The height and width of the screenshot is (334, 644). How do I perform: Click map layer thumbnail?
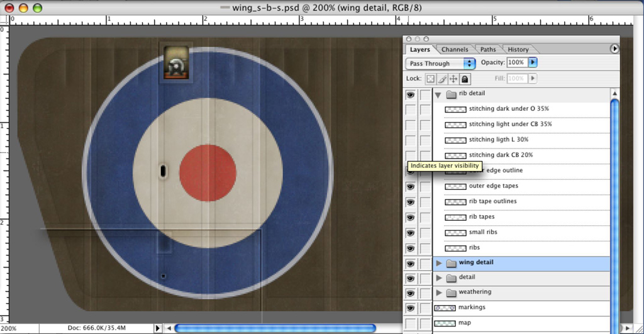point(445,323)
